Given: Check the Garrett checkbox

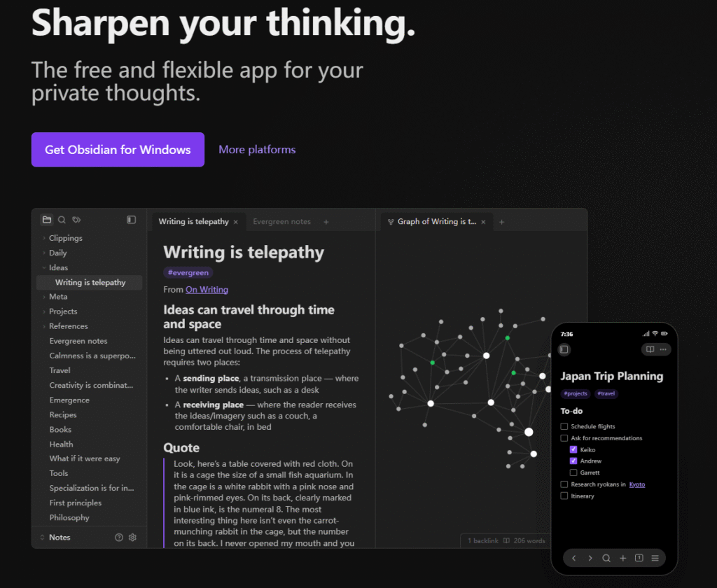Looking at the screenshot, I should [x=573, y=472].
